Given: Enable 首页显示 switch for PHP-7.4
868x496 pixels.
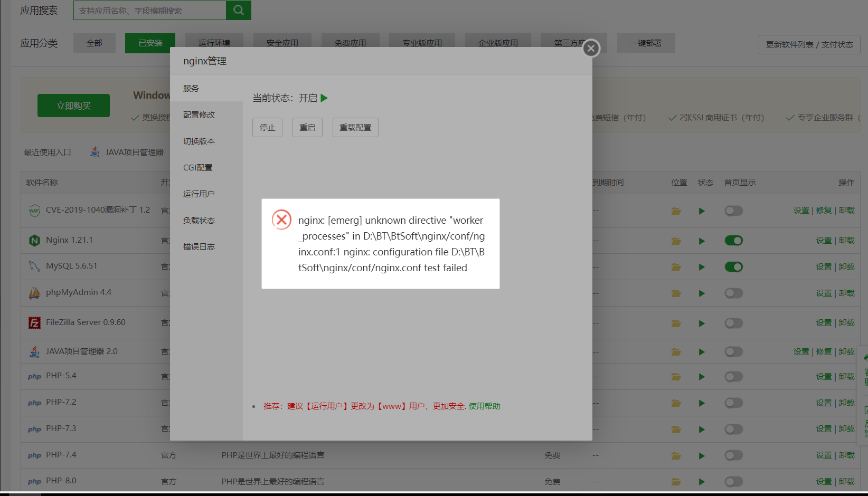Looking at the screenshot, I should click(x=733, y=455).
